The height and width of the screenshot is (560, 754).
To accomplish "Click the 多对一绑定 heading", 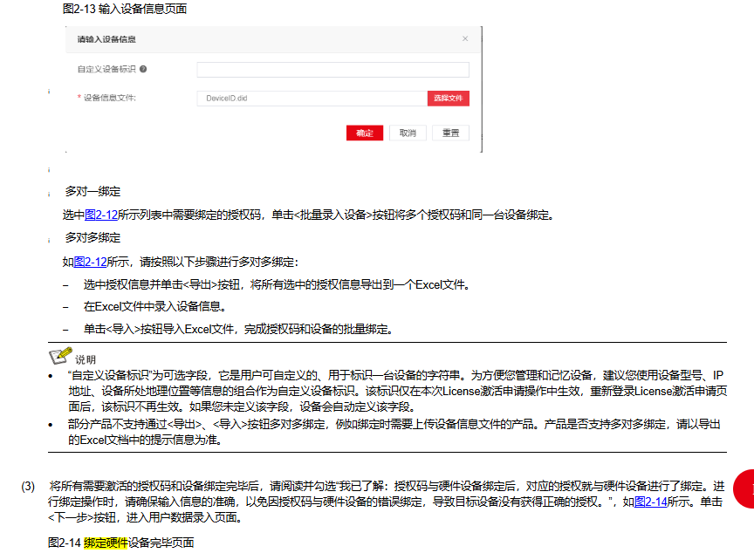I will [x=93, y=191].
